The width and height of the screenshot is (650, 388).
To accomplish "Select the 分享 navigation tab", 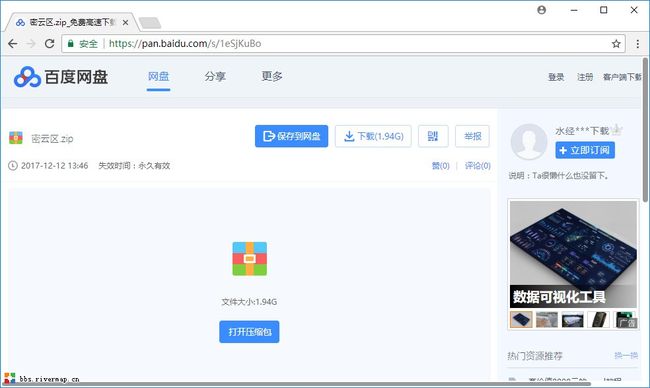I will pos(215,77).
